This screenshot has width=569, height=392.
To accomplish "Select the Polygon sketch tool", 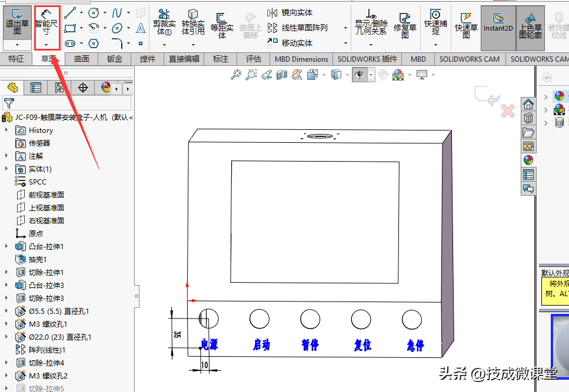I will click(x=94, y=43).
